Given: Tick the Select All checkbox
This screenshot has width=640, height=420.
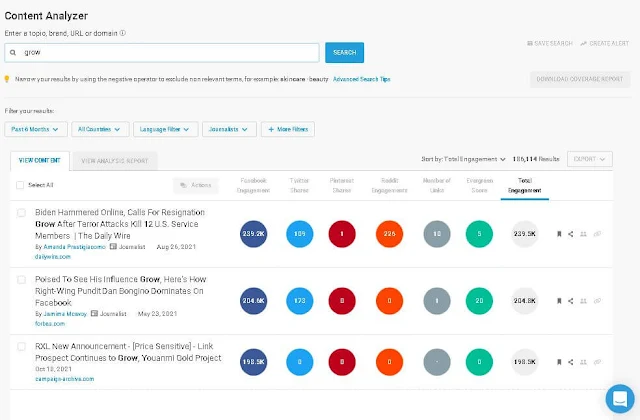Looking at the screenshot, I should click(x=20, y=185).
